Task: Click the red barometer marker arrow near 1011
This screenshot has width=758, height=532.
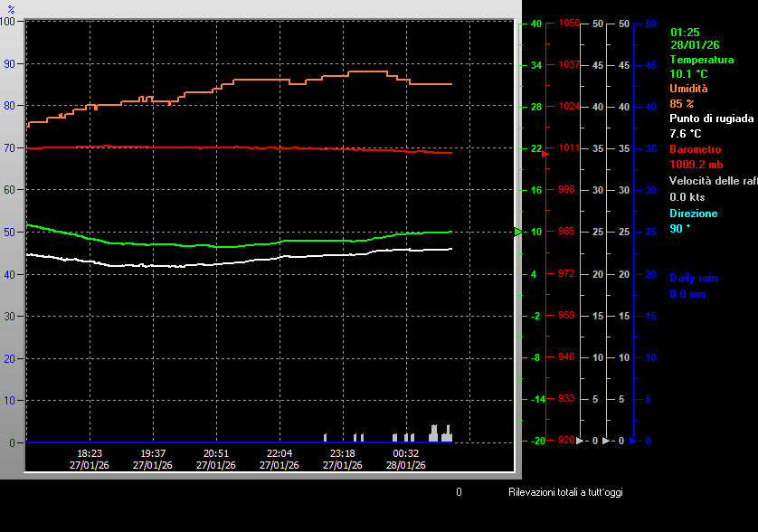Action: (545, 155)
